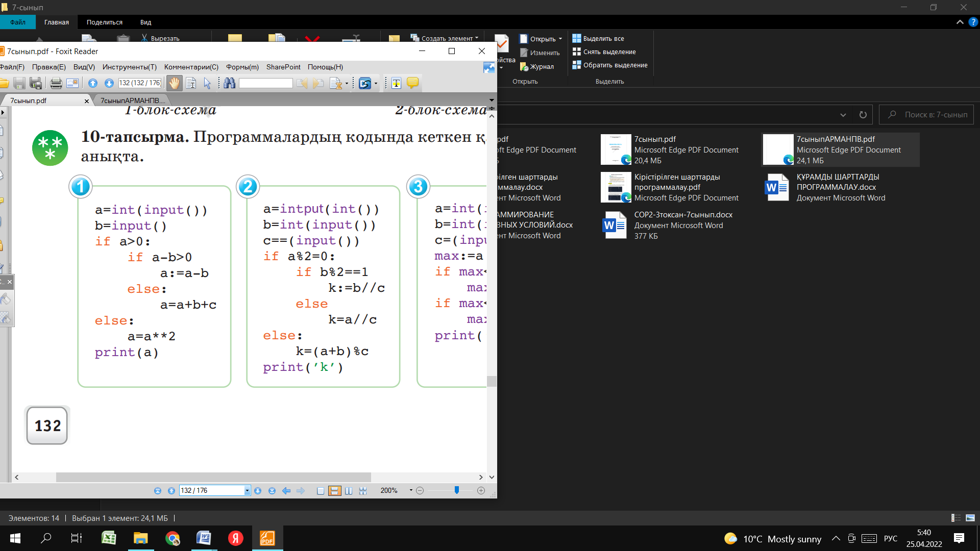Enable continuous page layout mode
Screen dimensions: 980x551
point(334,491)
